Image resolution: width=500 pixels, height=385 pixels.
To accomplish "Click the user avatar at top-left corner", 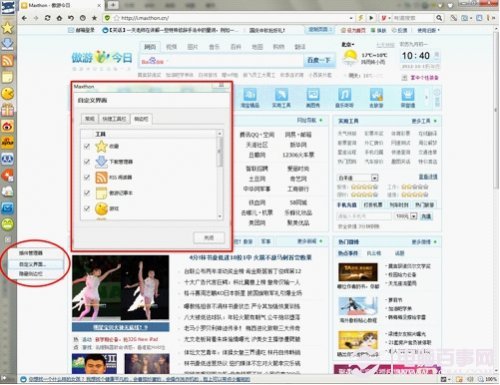I will [8, 7].
